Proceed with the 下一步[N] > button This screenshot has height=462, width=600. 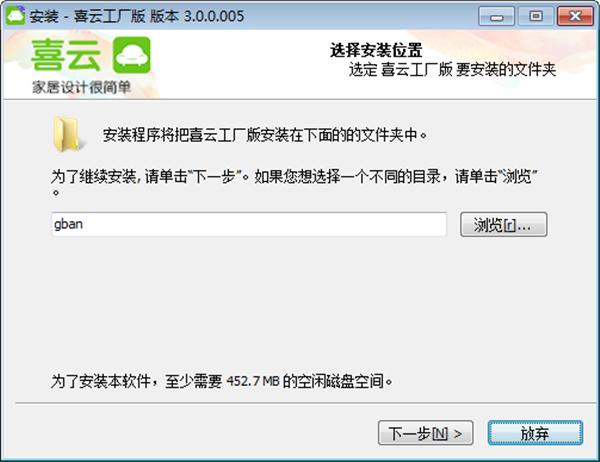[x=426, y=433]
